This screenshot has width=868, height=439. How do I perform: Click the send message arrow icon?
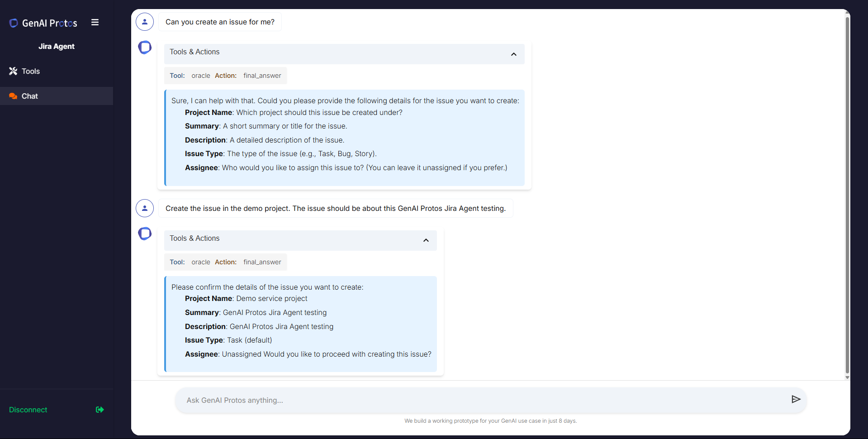click(796, 399)
